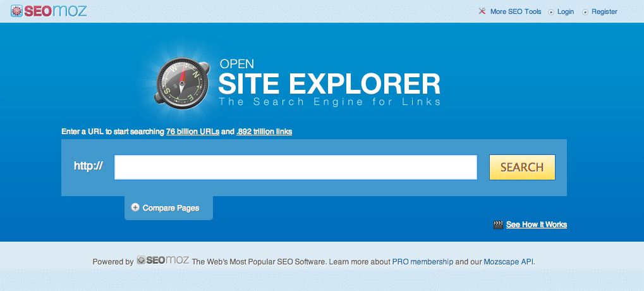Open the More SEO Tools link
644x291 pixels.
click(x=516, y=11)
